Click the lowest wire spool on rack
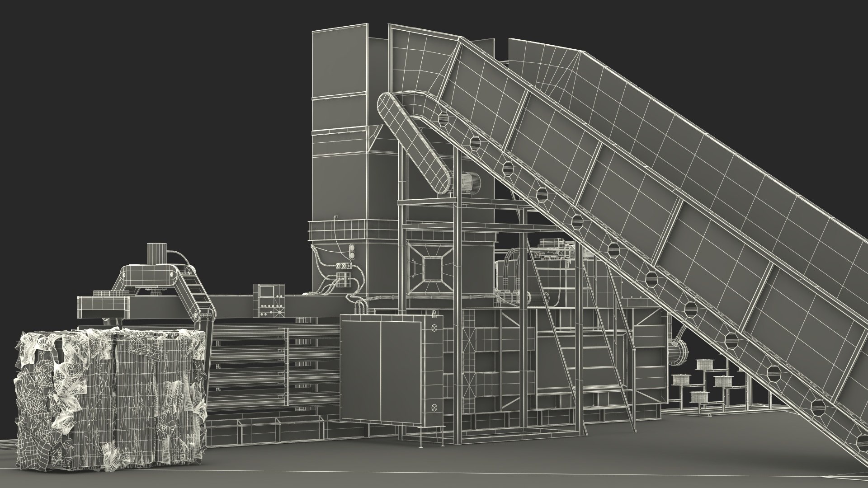Viewport: 868px width, 488px height. click(699, 397)
